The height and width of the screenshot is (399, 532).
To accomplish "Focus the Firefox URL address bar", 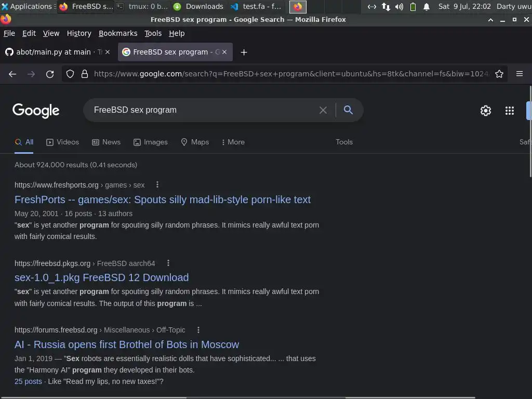I will coord(291,74).
